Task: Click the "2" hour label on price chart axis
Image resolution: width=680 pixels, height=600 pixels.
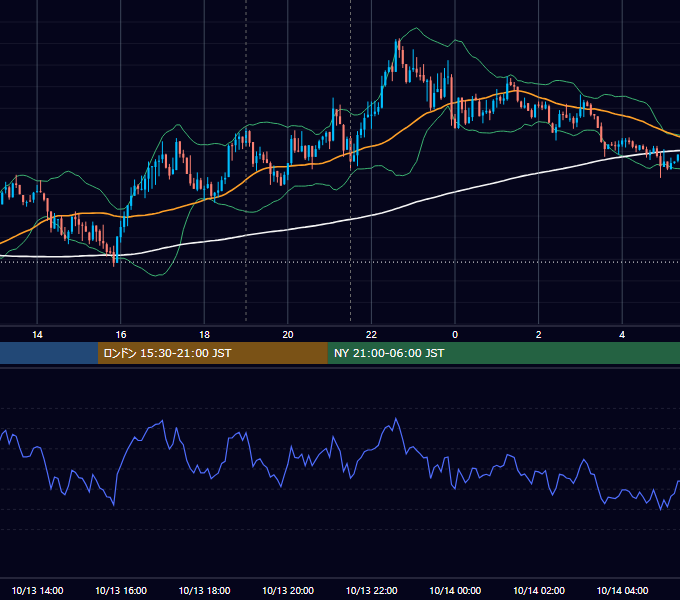Action: pos(539,335)
